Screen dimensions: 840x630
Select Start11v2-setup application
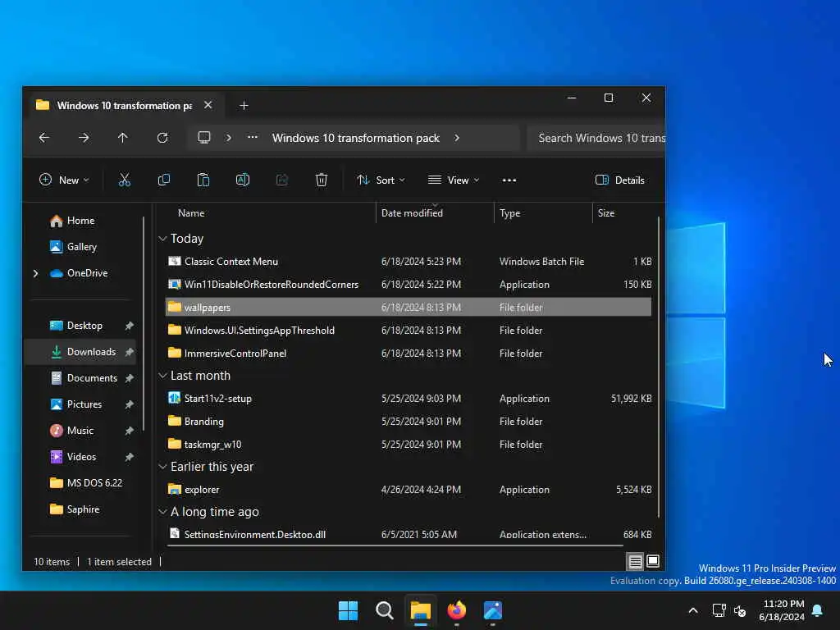409,399
